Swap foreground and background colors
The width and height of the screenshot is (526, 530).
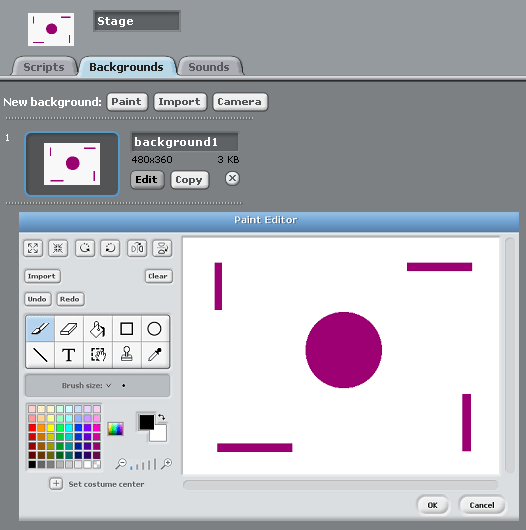point(162,417)
